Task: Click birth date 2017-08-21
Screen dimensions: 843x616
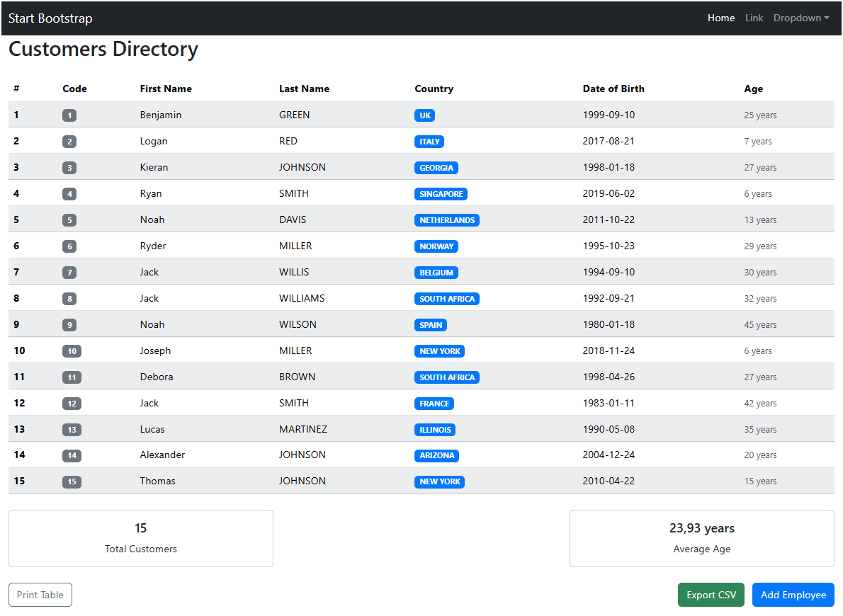Action: click(x=609, y=142)
